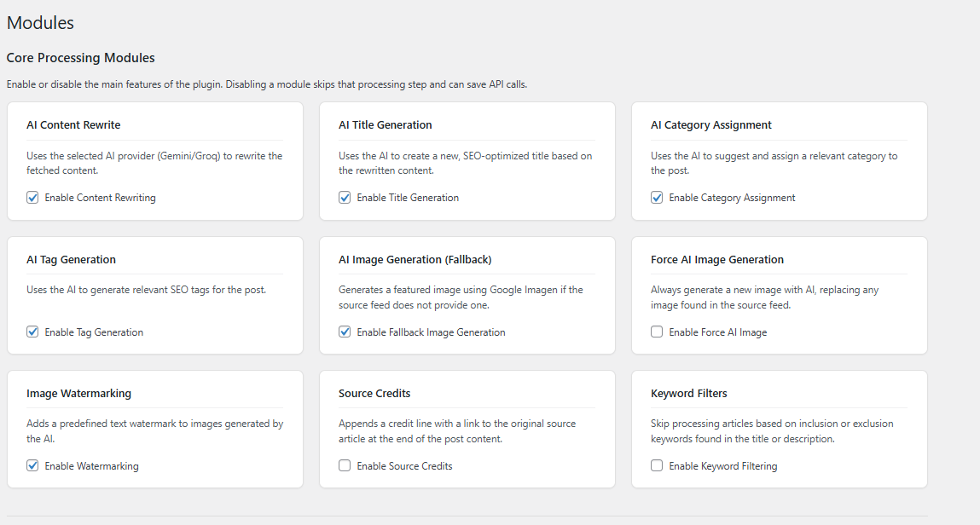The width and height of the screenshot is (980, 525).
Task: Click the Modules page title
Action: (40, 23)
